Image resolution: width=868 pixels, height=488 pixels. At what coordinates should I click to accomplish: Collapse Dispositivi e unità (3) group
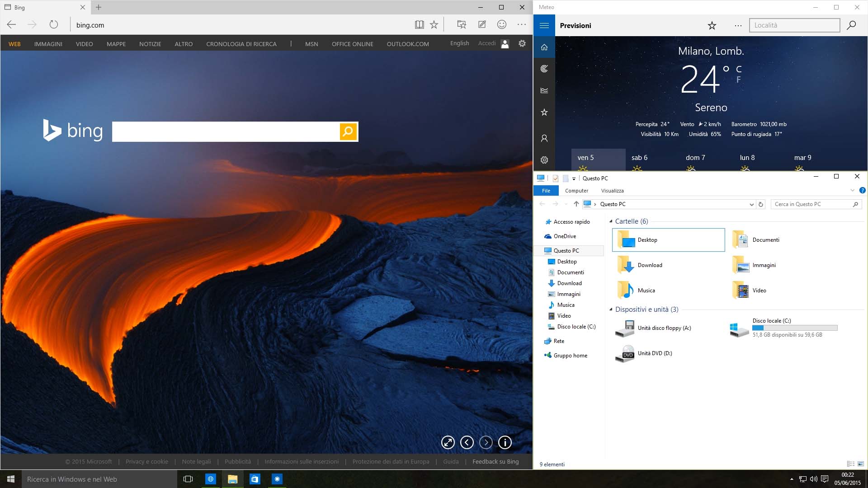(x=611, y=310)
